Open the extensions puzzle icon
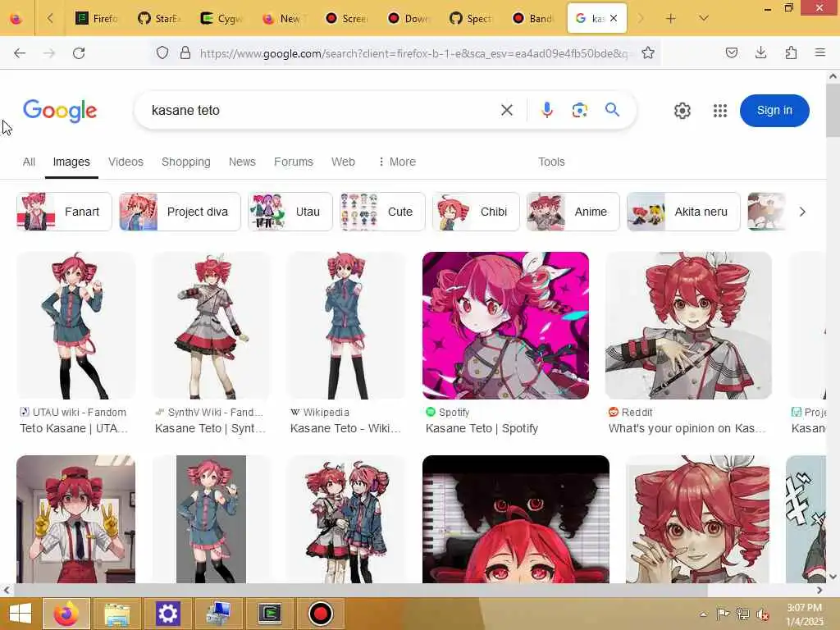This screenshot has width=840, height=630. 791,52
